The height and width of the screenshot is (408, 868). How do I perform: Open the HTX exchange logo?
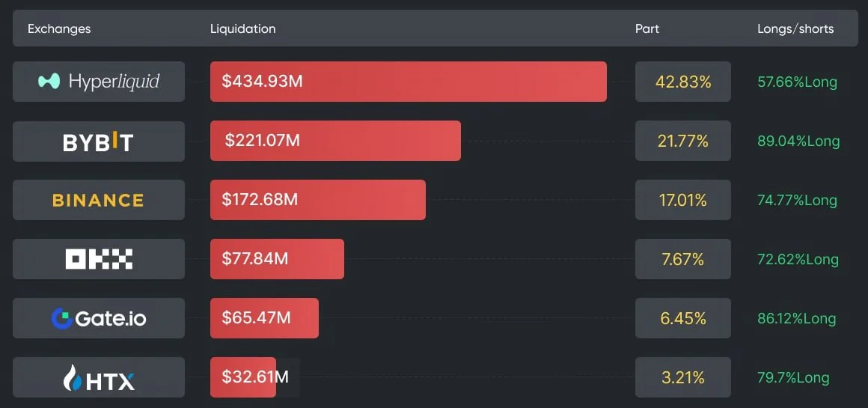point(99,377)
